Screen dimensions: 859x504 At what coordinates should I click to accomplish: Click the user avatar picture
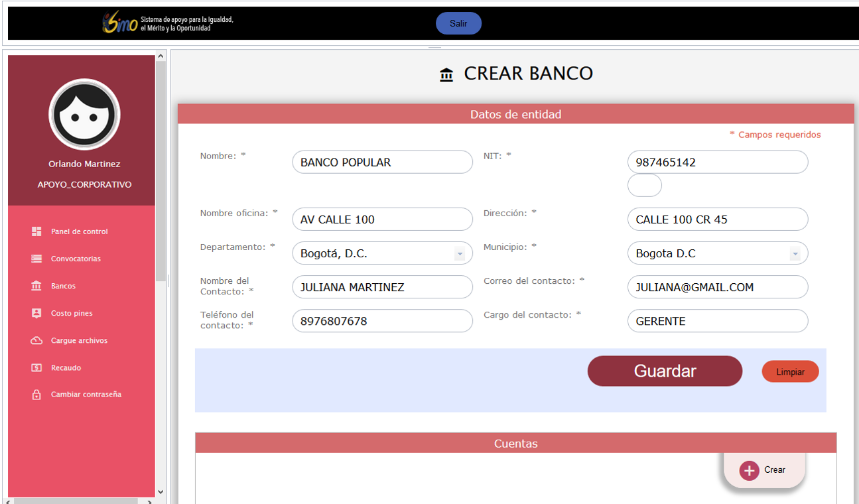[x=84, y=115]
